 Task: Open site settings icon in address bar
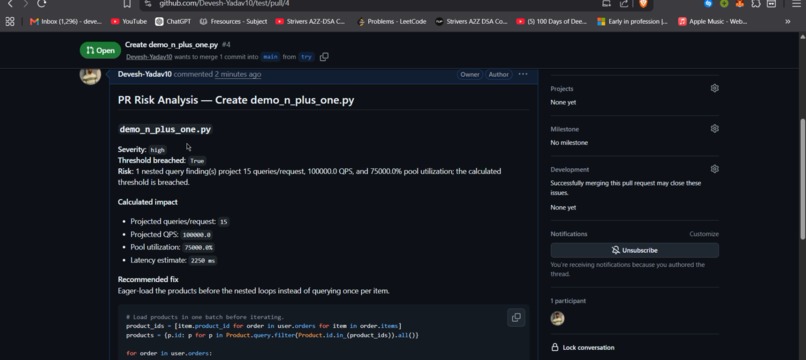coord(148,4)
